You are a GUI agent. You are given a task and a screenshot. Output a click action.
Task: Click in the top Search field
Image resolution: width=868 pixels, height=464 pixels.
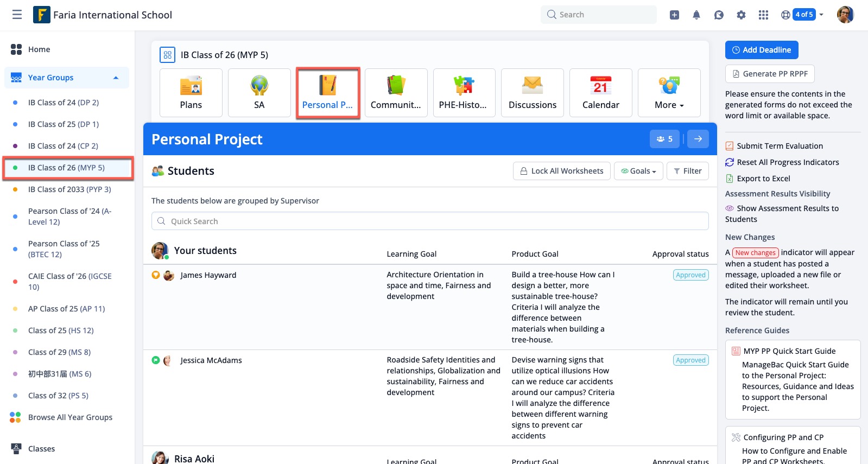[598, 15]
